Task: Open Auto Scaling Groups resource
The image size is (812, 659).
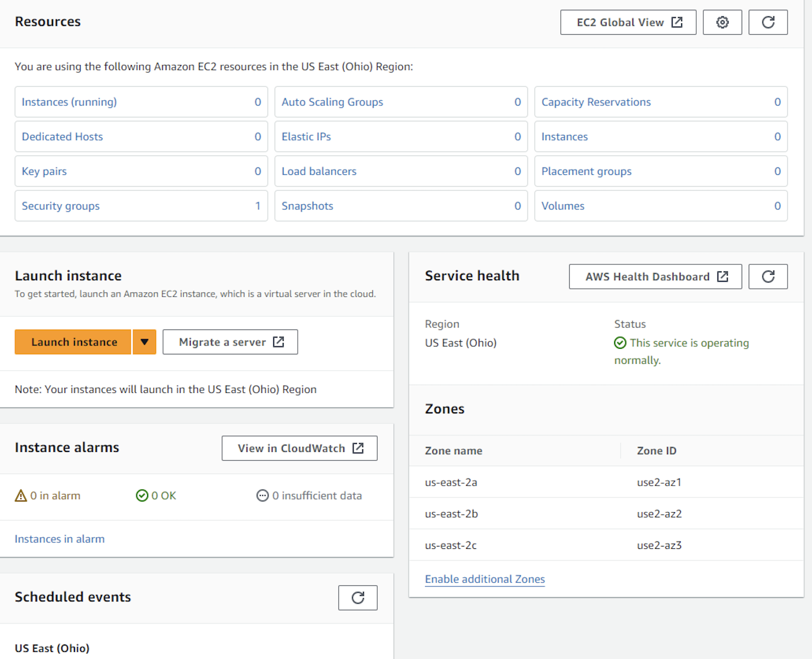Action: click(332, 102)
